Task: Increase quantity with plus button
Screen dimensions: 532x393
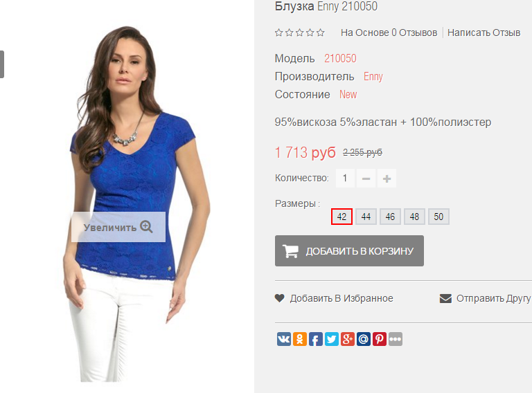Action: coord(387,179)
